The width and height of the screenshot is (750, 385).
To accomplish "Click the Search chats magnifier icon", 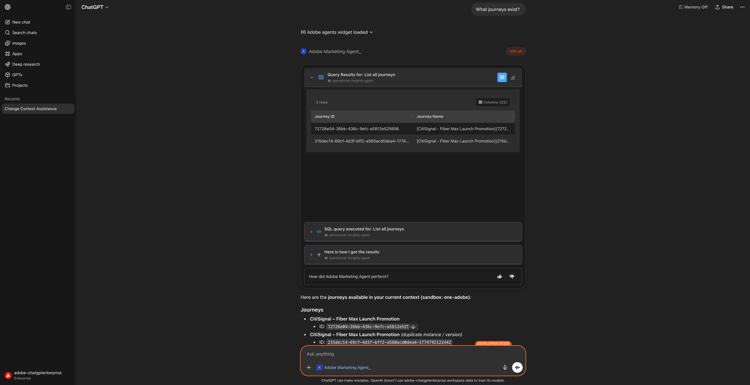I will (x=8, y=33).
